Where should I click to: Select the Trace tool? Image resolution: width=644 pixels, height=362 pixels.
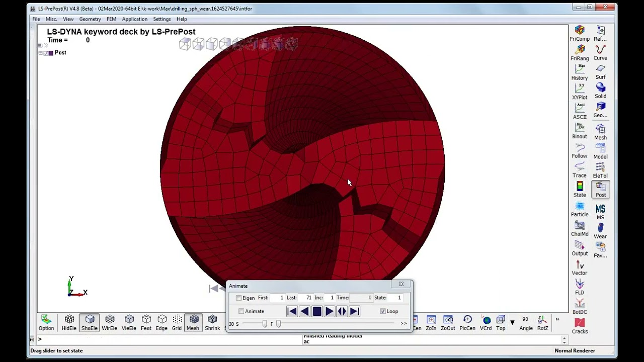[580, 170]
